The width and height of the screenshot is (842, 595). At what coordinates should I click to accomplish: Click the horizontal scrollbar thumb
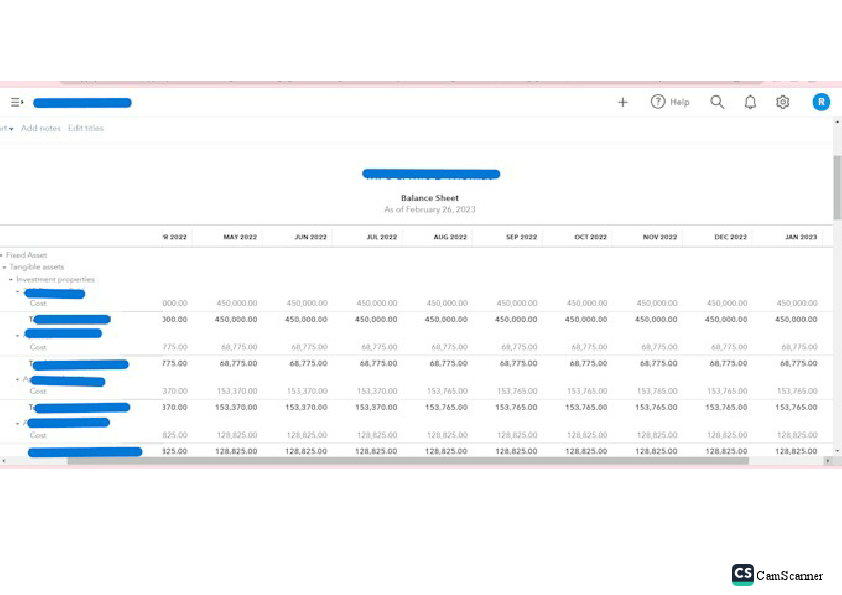click(x=408, y=461)
